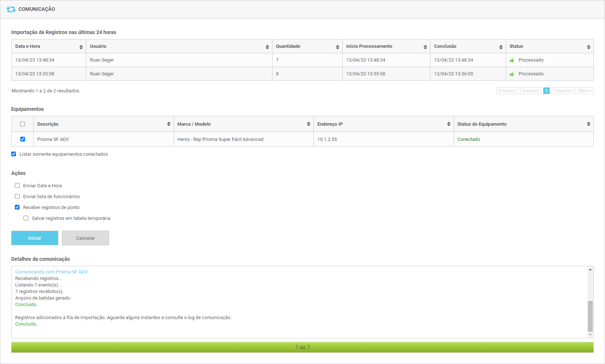Screen dimensions: 605x364
Task: Sort by Status do Equipamento arrows
Action: (x=588, y=124)
